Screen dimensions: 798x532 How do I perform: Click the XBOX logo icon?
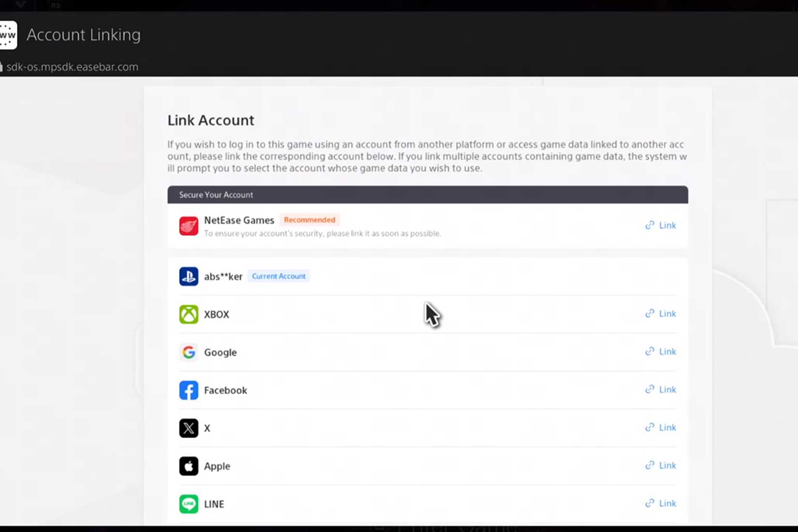click(189, 314)
